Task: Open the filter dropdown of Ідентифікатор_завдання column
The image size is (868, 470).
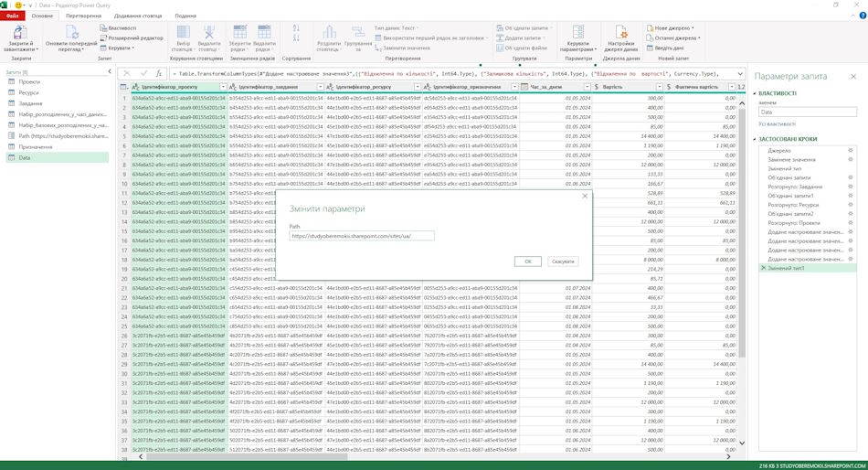Action: pos(320,87)
